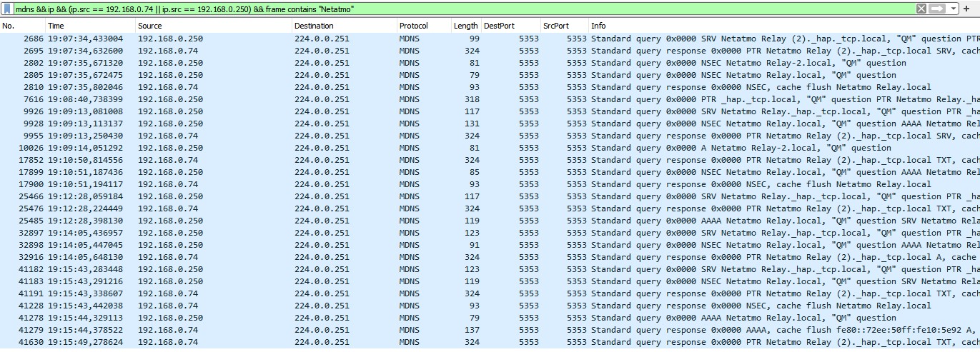Click time 19:14:05,648130 of packet 32916
Viewport: 980px width, 352px height.
(85, 257)
